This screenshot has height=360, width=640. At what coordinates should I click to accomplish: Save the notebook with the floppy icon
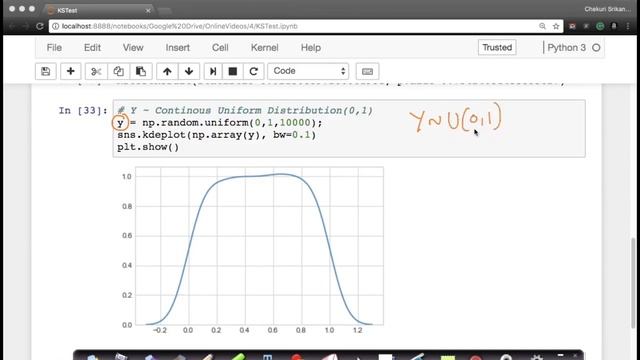coord(45,71)
